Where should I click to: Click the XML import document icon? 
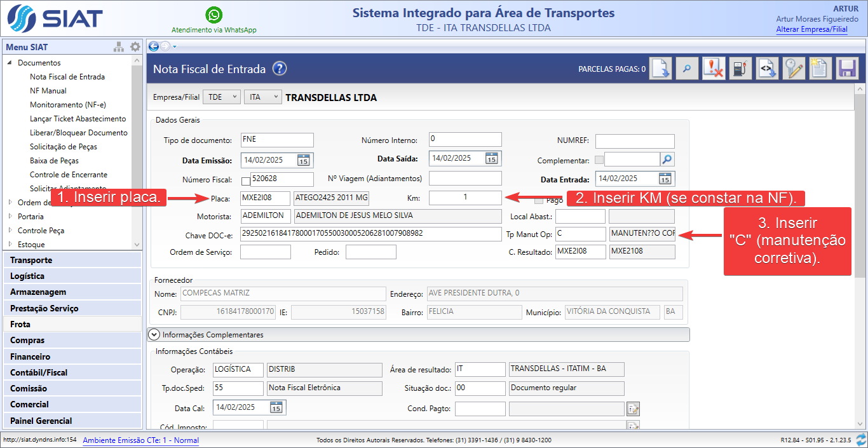point(767,69)
